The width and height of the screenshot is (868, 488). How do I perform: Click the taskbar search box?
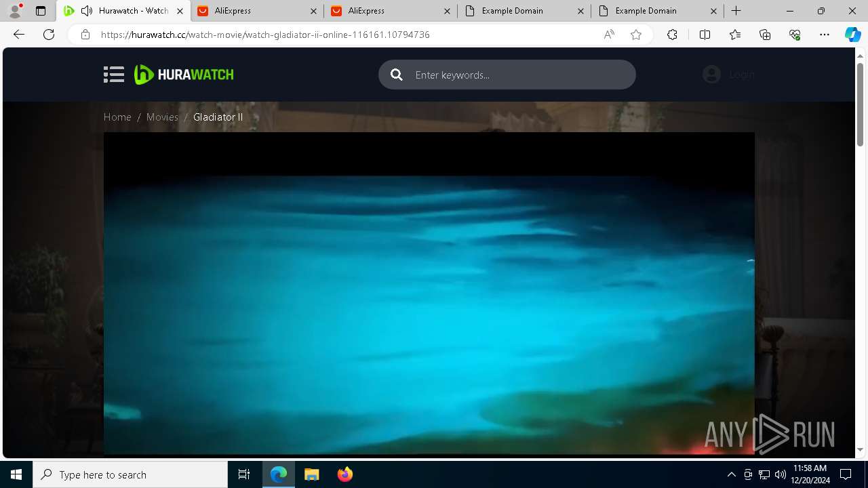tap(130, 474)
